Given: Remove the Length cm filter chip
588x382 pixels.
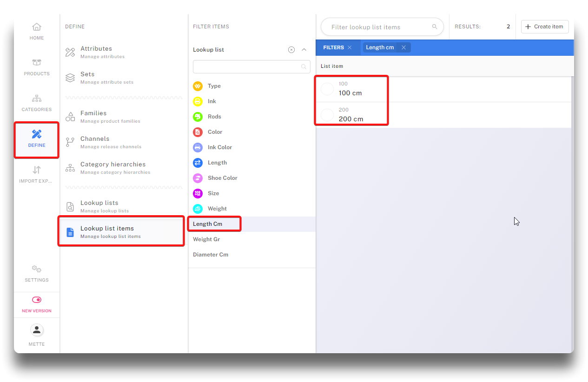Looking at the screenshot, I should [403, 47].
